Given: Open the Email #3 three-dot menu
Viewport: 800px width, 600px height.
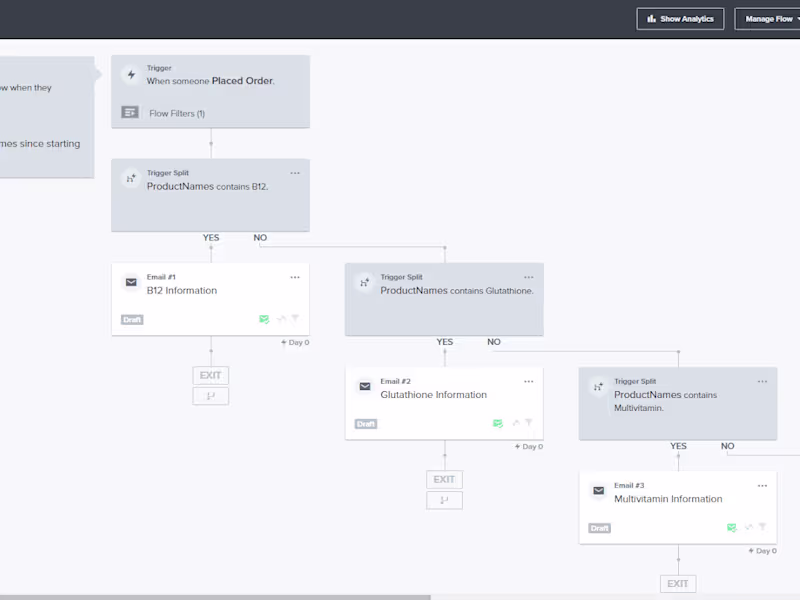Looking at the screenshot, I should click(762, 485).
